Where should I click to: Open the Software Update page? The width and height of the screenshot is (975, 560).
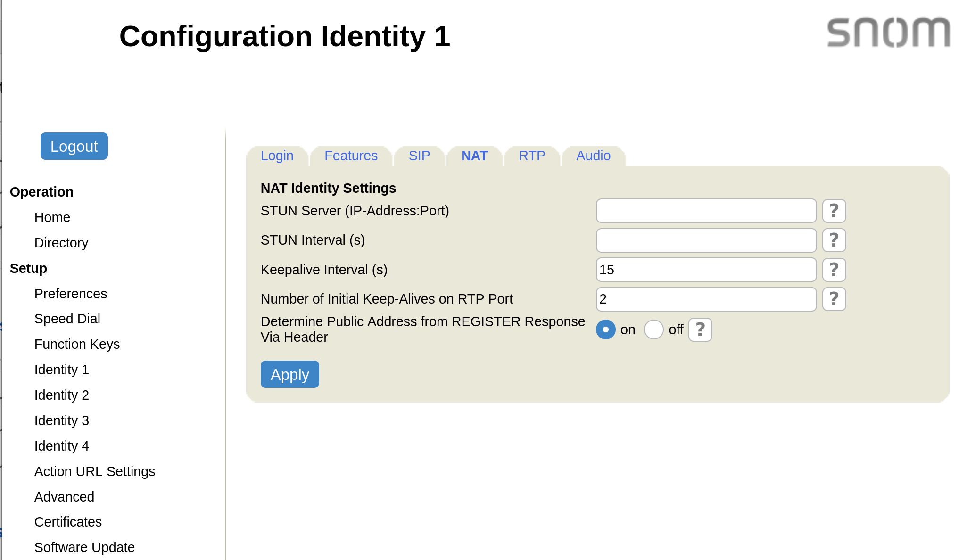[x=84, y=547]
